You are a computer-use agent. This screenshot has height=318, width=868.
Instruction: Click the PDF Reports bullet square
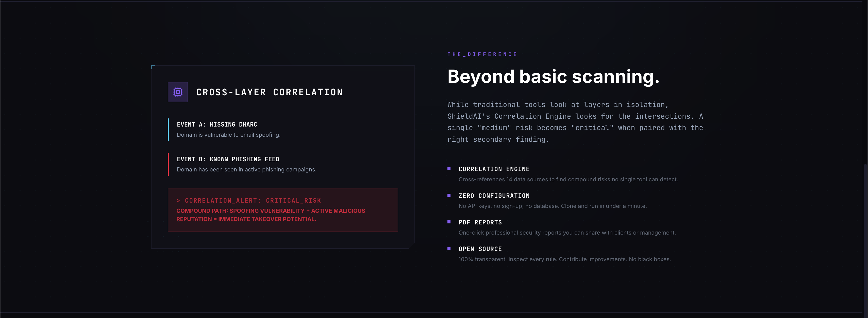click(449, 222)
